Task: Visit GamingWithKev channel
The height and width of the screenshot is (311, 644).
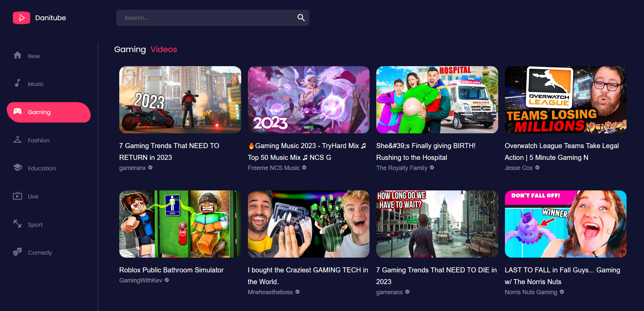Action: 141,280
